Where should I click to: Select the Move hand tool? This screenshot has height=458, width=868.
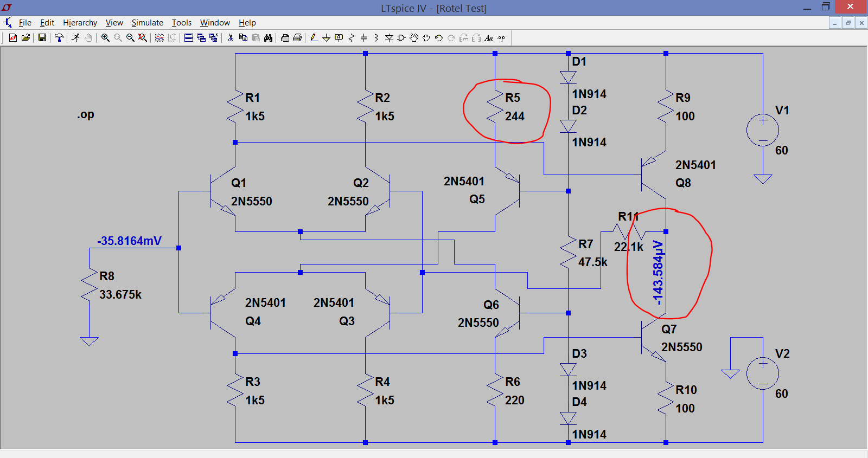pos(414,38)
